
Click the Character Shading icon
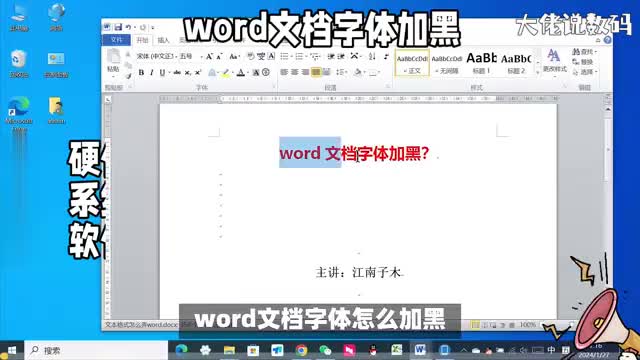256,73
